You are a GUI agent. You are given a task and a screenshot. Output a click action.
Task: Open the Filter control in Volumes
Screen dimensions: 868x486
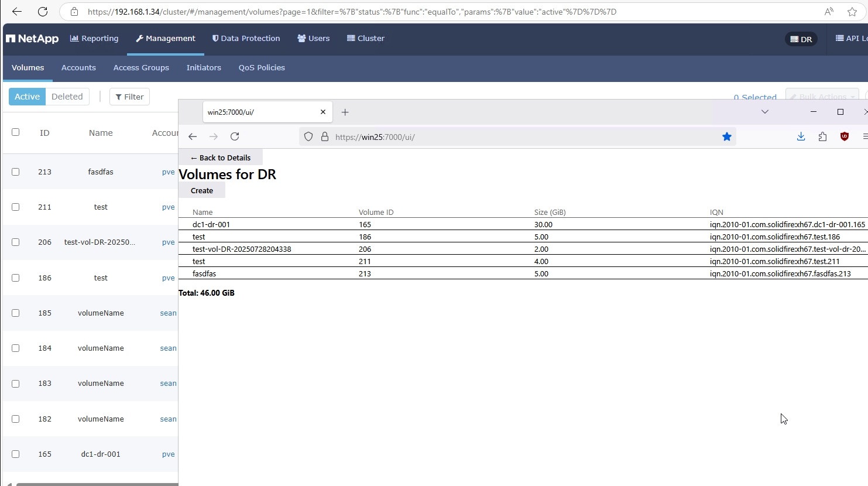129,97
